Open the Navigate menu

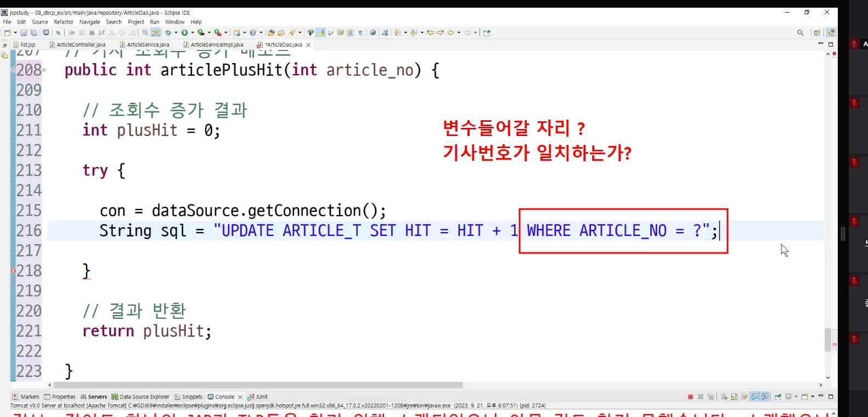89,22
